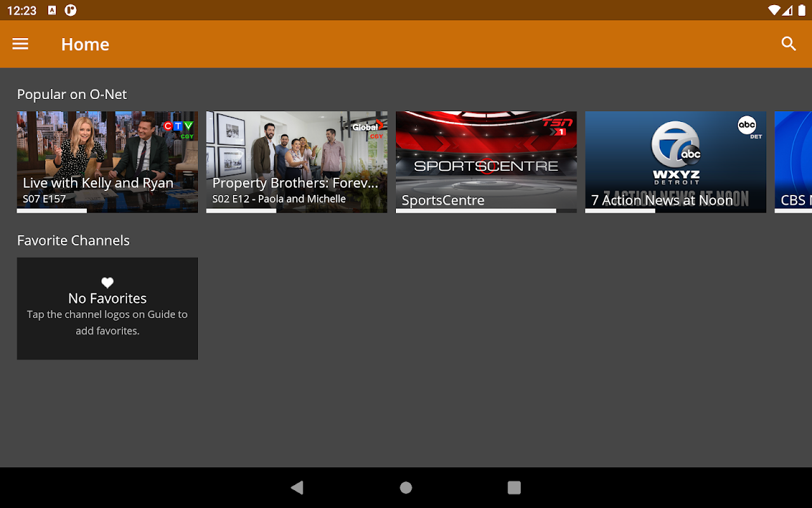
Task: Tap the Global channel logo
Action: tap(368, 129)
